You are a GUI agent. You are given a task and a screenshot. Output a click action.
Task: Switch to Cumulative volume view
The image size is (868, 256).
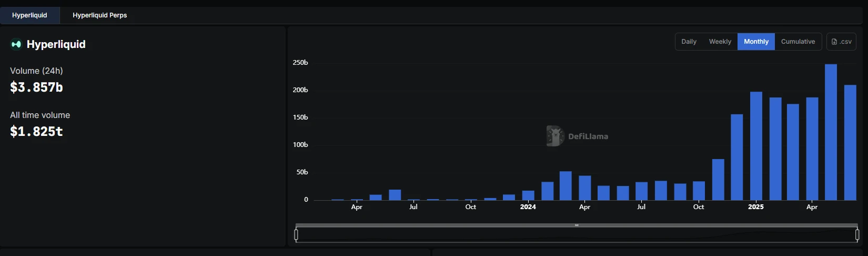798,42
